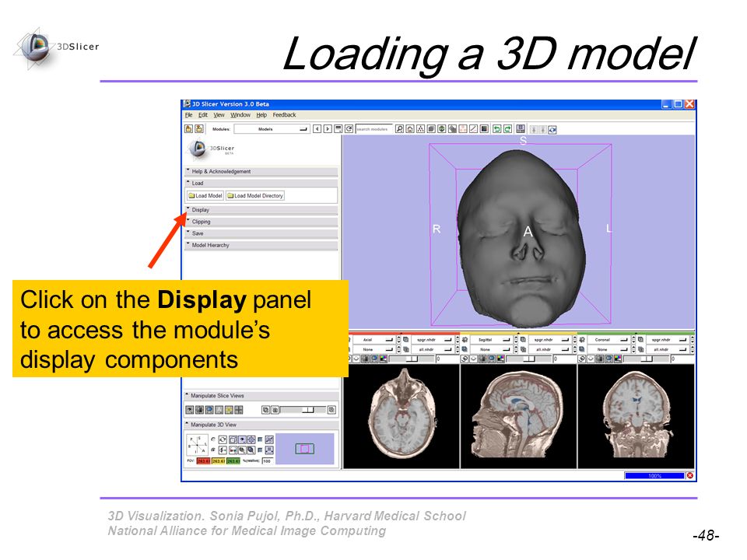Click the save scene disk icon
747x560 pixels.
click(521, 129)
